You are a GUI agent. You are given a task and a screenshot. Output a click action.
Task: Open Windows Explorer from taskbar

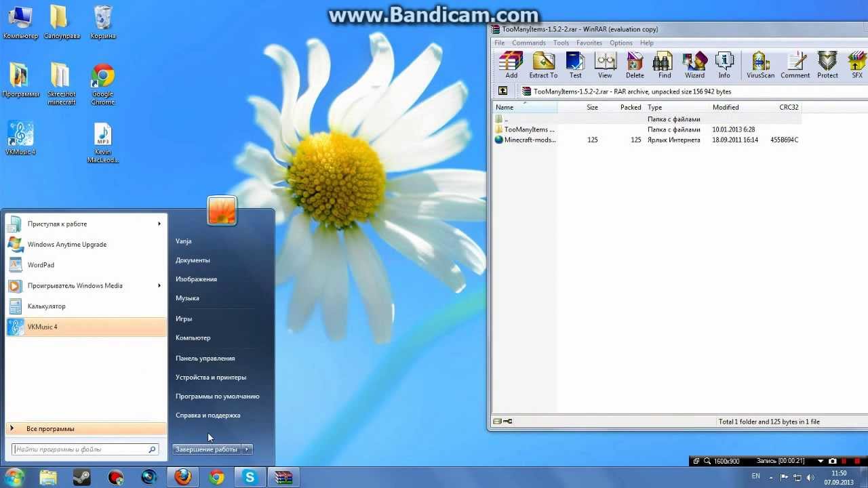click(48, 477)
